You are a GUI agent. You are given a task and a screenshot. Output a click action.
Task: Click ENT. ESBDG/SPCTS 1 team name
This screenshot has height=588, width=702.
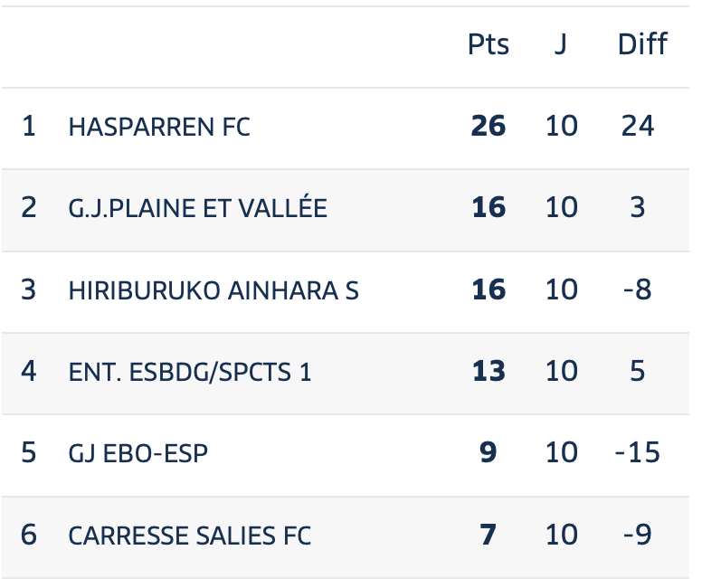(x=189, y=373)
